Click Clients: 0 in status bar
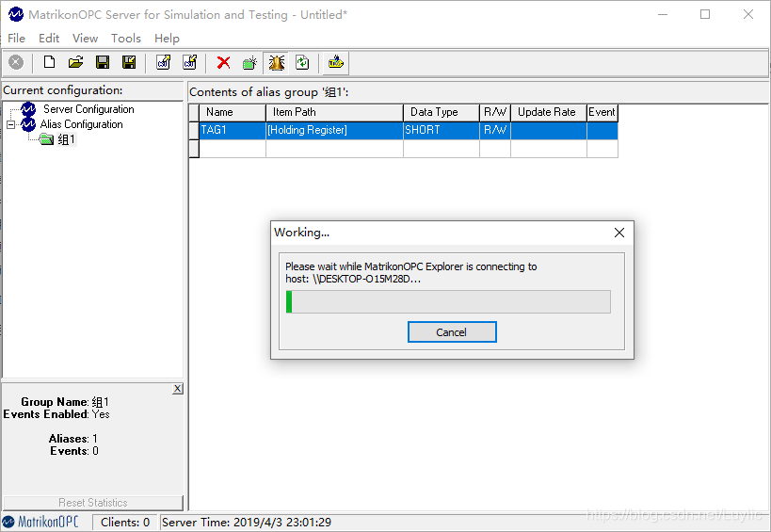Viewport: 771px width, 532px height. coord(125,523)
